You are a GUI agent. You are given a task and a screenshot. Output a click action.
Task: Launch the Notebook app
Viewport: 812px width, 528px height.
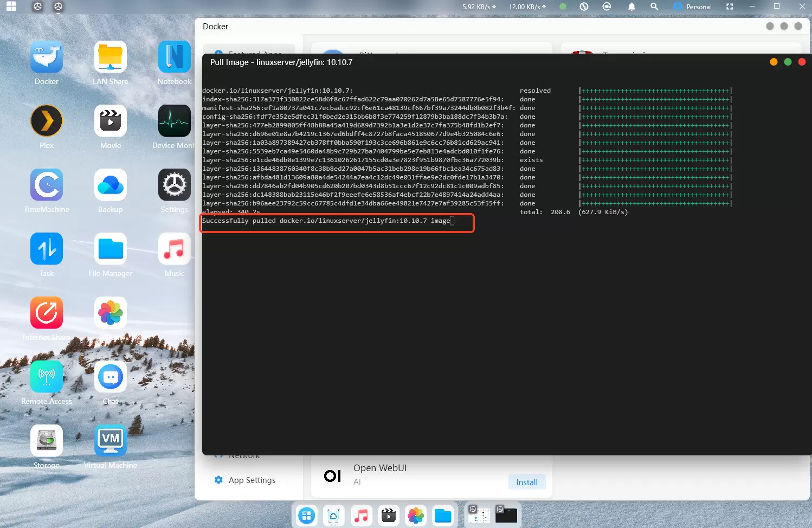[x=175, y=57]
